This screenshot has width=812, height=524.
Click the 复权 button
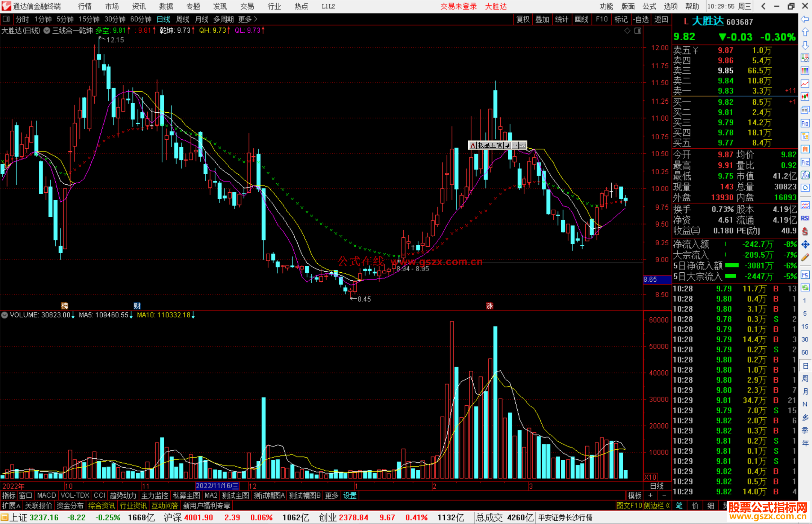coord(523,19)
